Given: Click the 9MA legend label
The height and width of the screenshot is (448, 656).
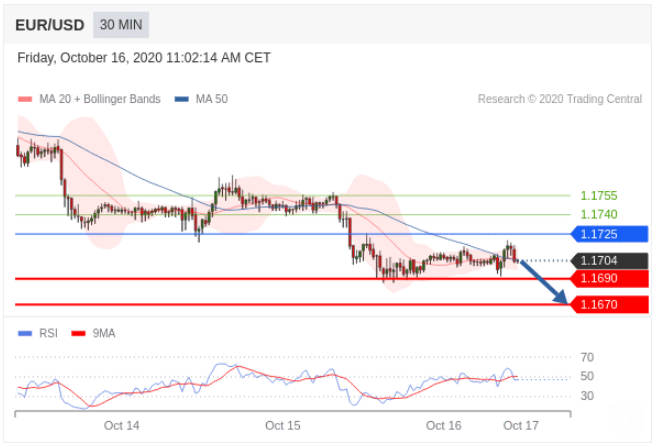Looking at the screenshot, I should coord(104,333).
